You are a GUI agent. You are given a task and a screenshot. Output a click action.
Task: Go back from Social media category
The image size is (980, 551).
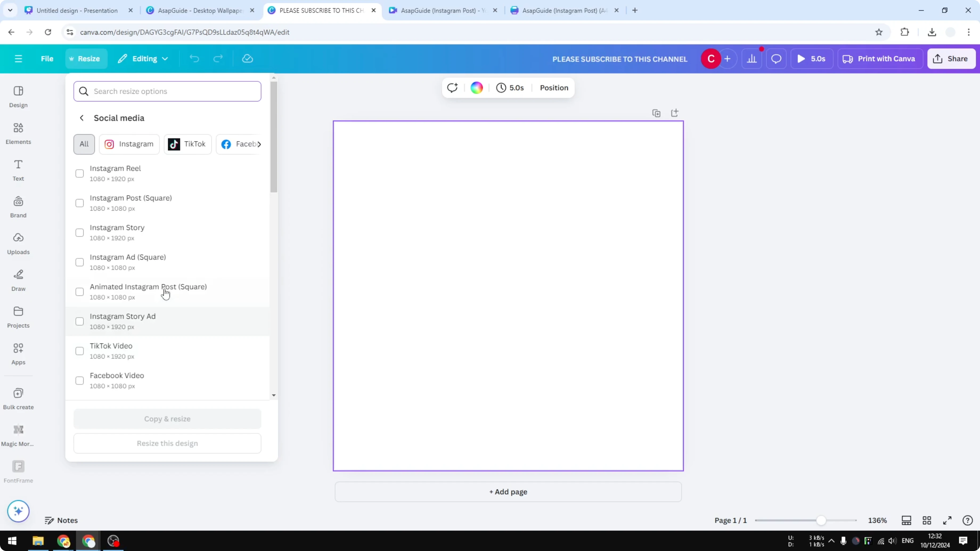click(x=81, y=118)
